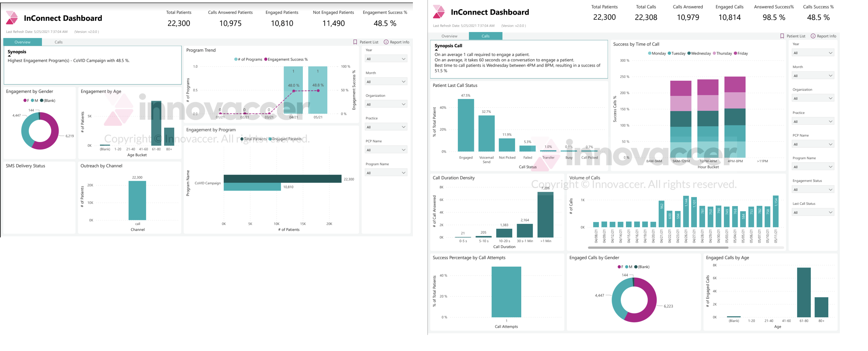This screenshot has height=351, width=868.
Task: Expand the Year dropdown in left dashboard
Action: pyautogui.click(x=386, y=59)
